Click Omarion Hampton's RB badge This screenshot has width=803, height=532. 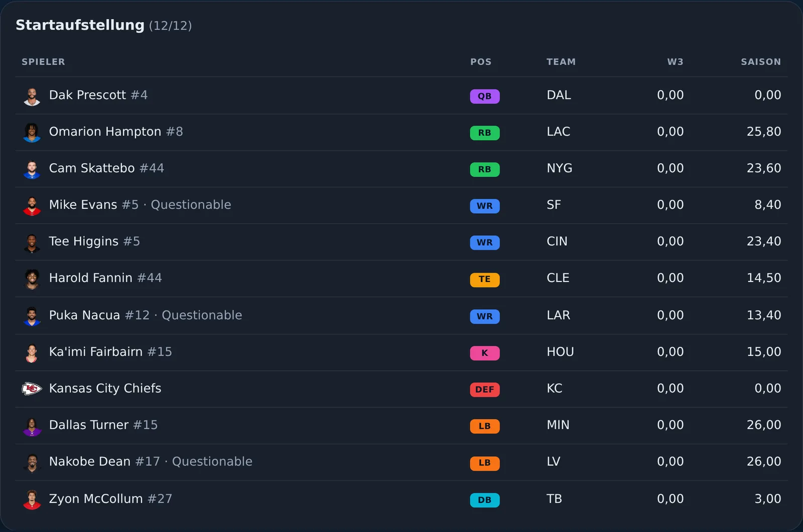[485, 132]
